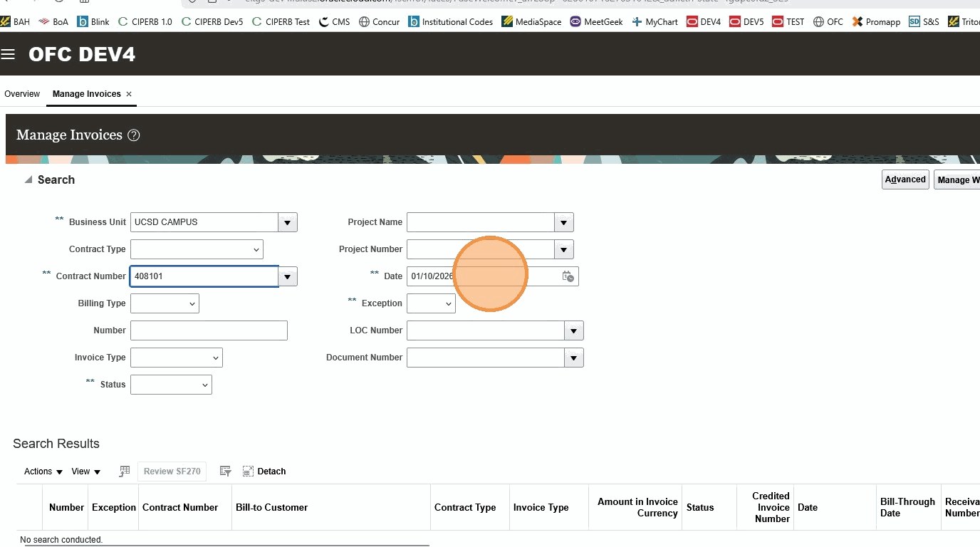Click into the Number input field

(x=209, y=330)
